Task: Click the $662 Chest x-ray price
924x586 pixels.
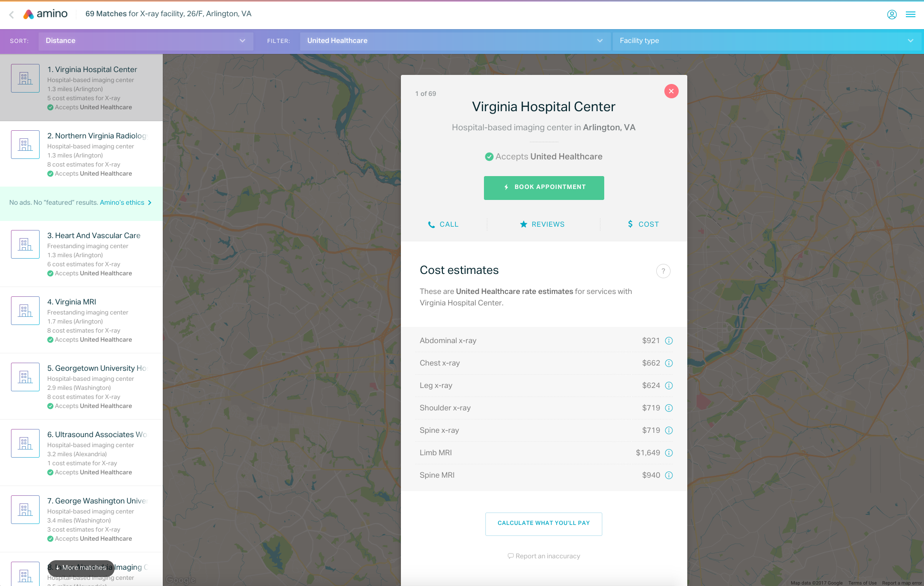Action: coord(651,363)
